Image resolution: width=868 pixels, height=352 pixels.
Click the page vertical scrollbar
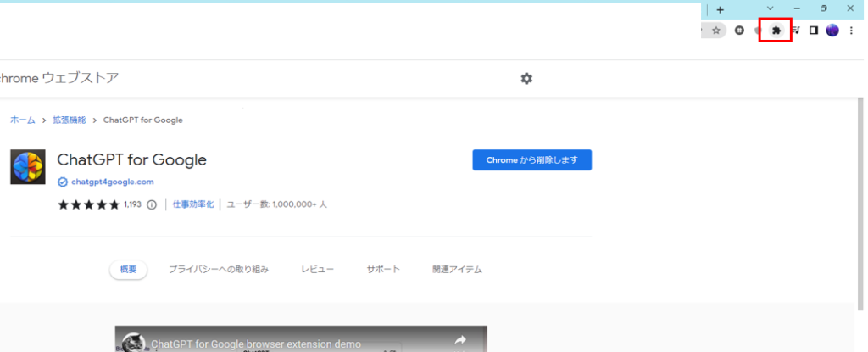pos(860,204)
